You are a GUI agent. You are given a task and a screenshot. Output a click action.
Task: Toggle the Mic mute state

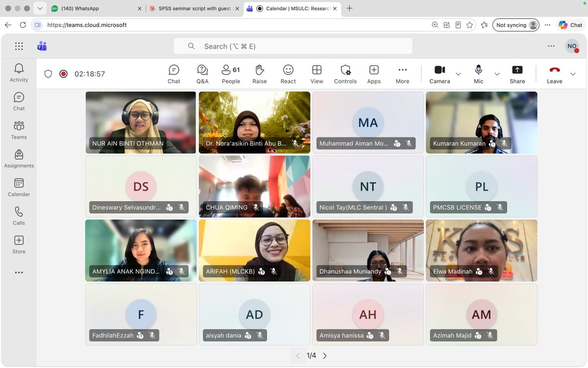[479, 74]
